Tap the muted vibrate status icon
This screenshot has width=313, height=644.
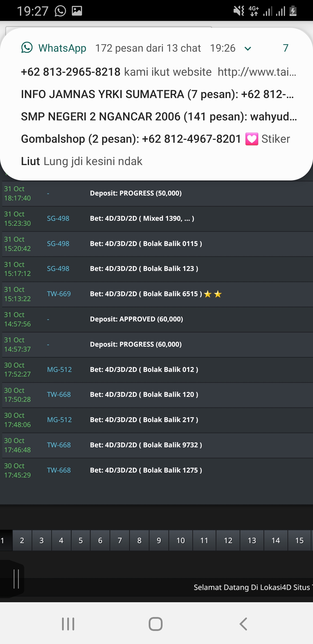click(x=239, y=11)
